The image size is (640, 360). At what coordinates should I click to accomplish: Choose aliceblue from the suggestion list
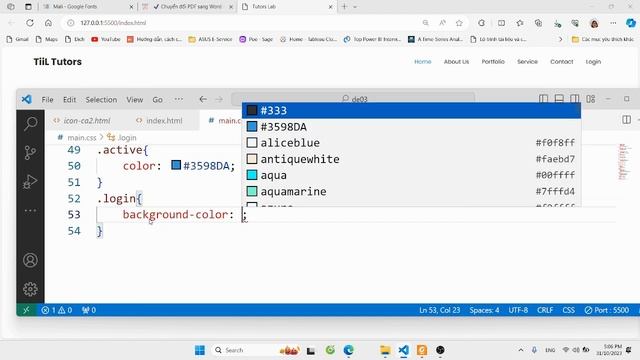(x=411, y=143)
